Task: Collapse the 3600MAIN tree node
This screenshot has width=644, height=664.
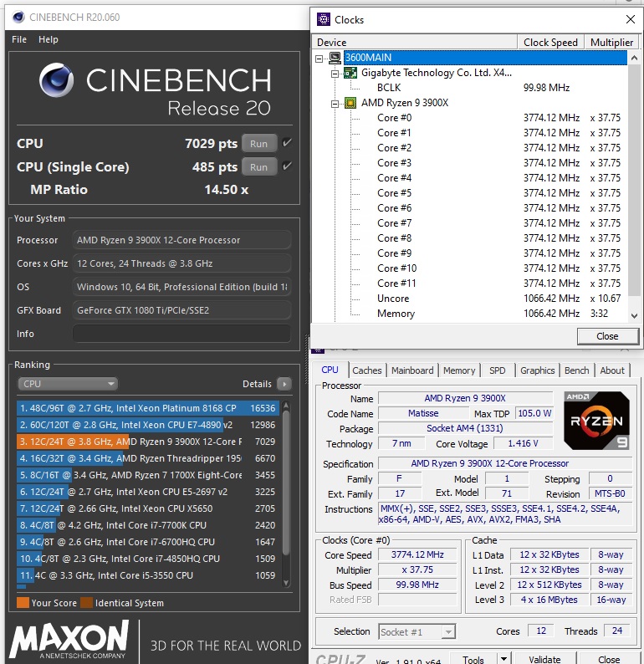Action: pyautogui.click(x=319, y=59)
